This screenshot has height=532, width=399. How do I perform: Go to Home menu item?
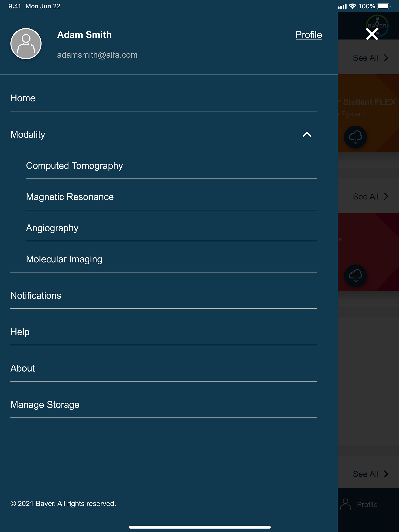pyautogui.click(x=164, y=98)
